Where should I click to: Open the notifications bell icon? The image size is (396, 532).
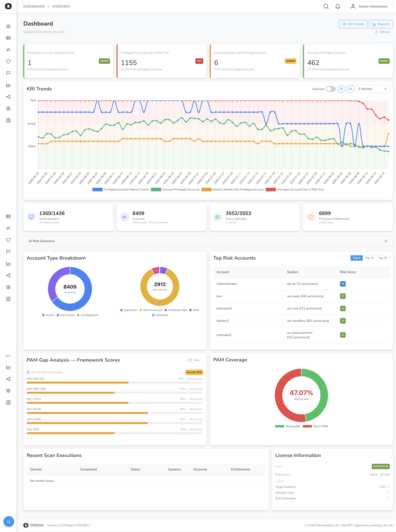click(x=338, y=7)
